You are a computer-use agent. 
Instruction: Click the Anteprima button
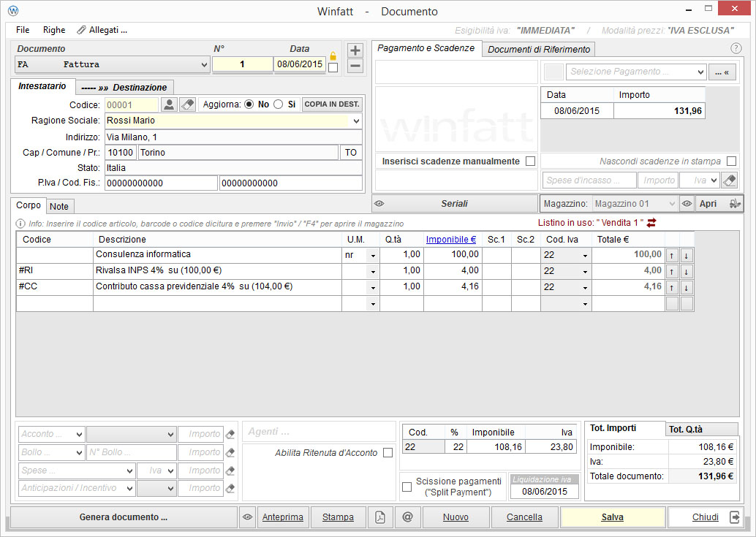pyautogui.click(x=282, y=517)
